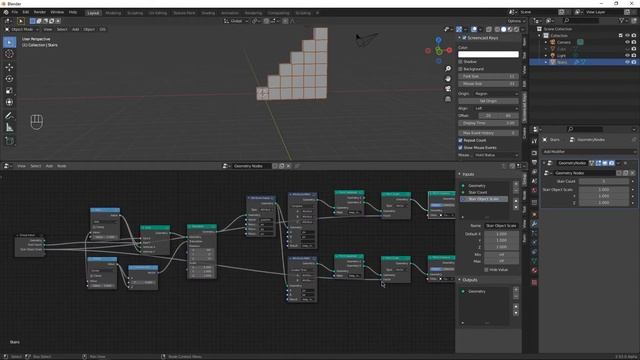Open the Origin Region dropdown
This screenshot has height=360, width=640.
[x=496, y=94]
